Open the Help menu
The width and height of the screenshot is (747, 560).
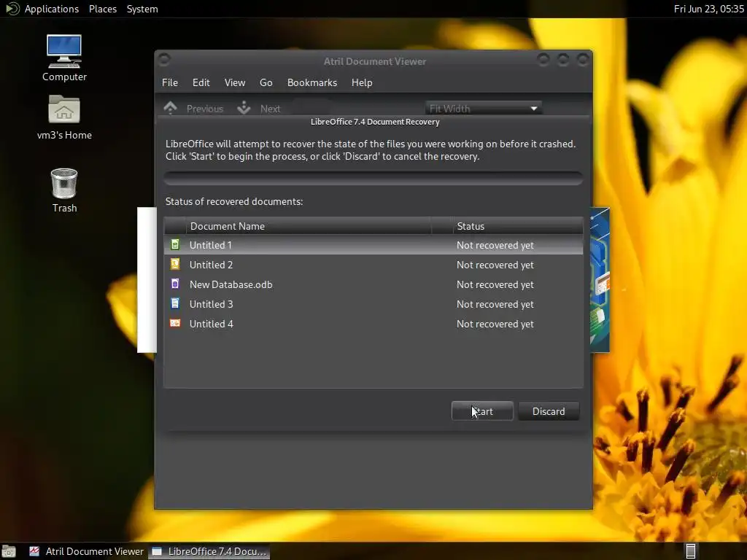coord(362,82)
